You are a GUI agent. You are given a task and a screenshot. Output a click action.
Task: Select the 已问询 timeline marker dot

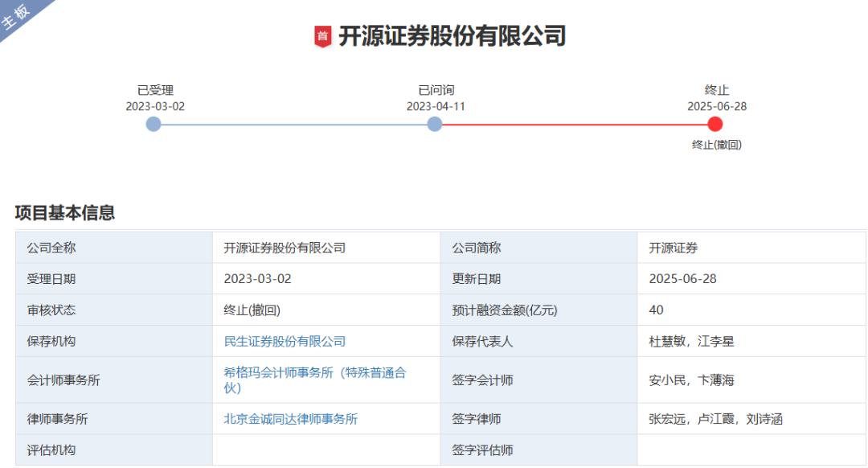(435, 124)
